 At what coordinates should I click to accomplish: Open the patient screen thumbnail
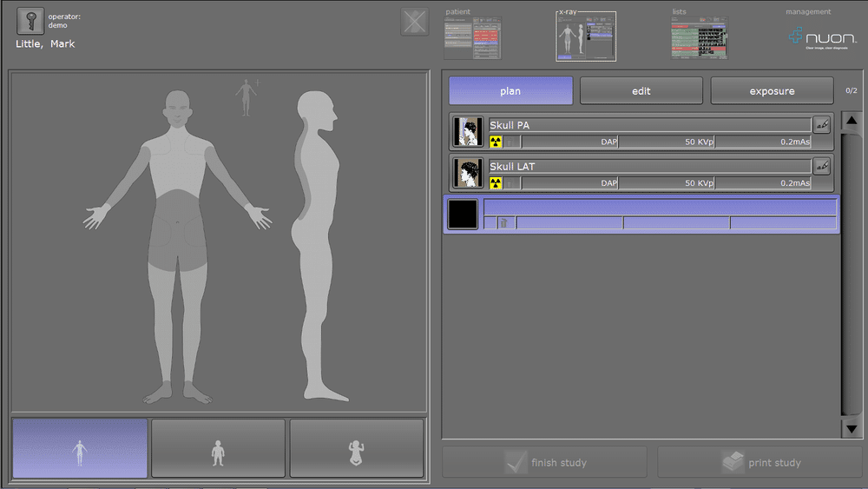pos(472,38)
